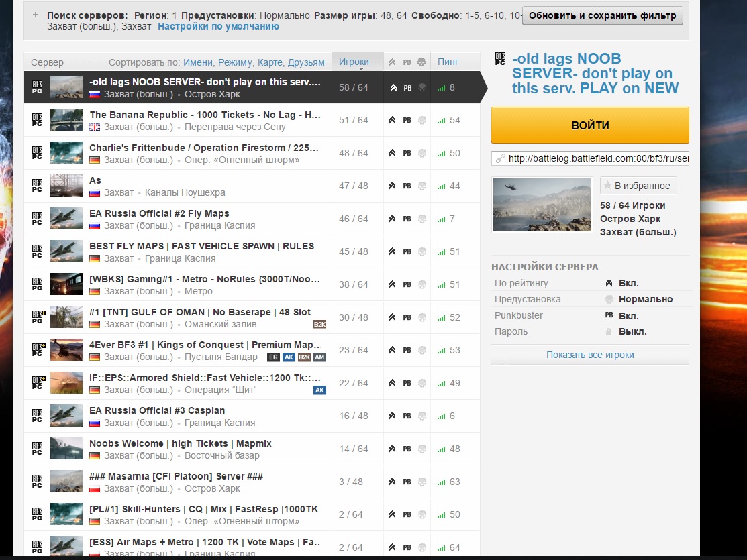Add server via В избранное button

coord(638,186)
